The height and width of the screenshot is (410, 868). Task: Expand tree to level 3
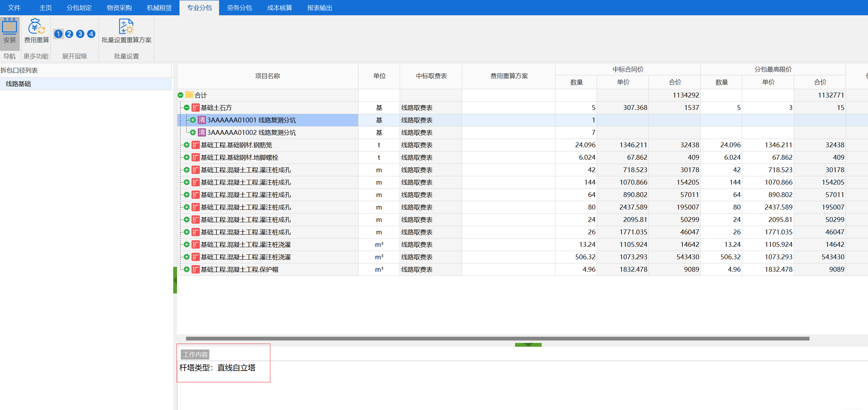pos(80,34)
